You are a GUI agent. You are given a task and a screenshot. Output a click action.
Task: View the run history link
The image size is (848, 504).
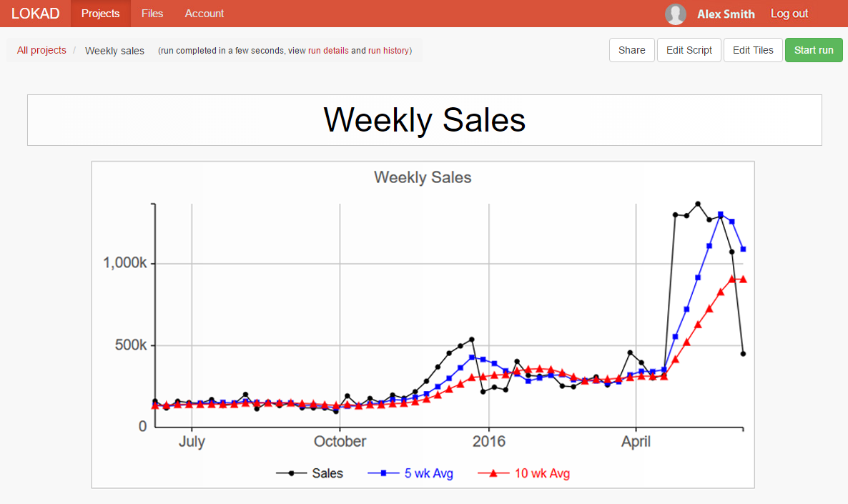point(388,51)
